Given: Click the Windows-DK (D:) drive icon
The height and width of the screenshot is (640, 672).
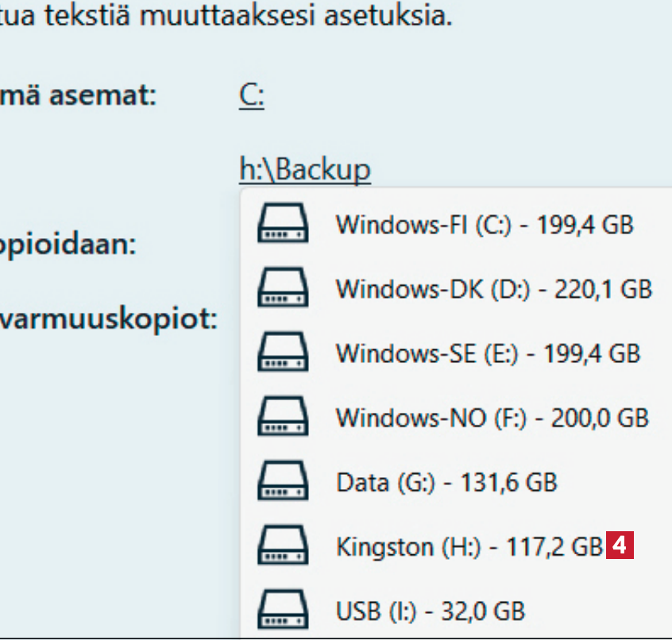Looking at the screenshot, I should pyautogui.click(x=281, y=289).
